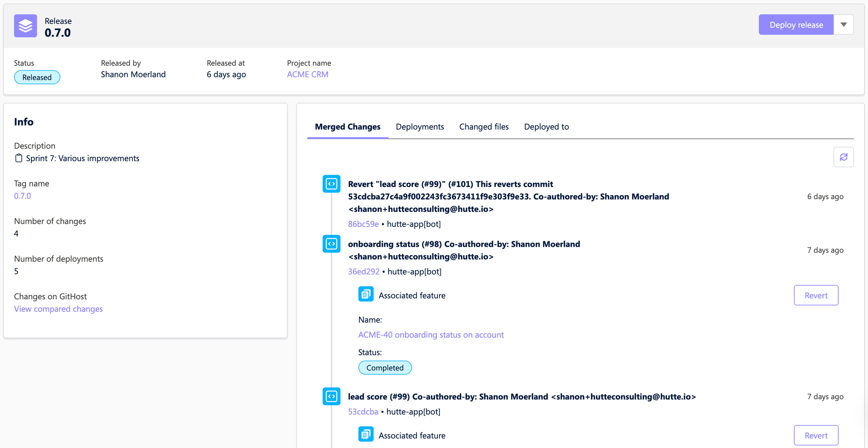The width and height of the screenshot is (868, 448).
Task: Open View compared changes link
Action: pyautogui.click(x=58, y=309)
